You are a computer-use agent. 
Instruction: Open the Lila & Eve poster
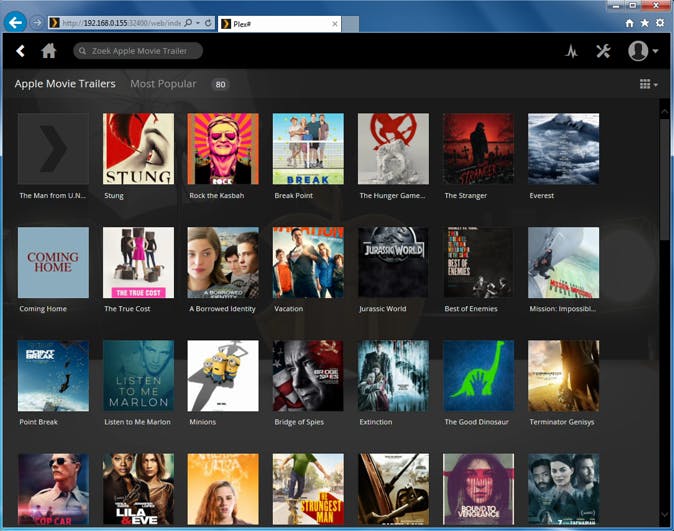[x=138, y=489]
